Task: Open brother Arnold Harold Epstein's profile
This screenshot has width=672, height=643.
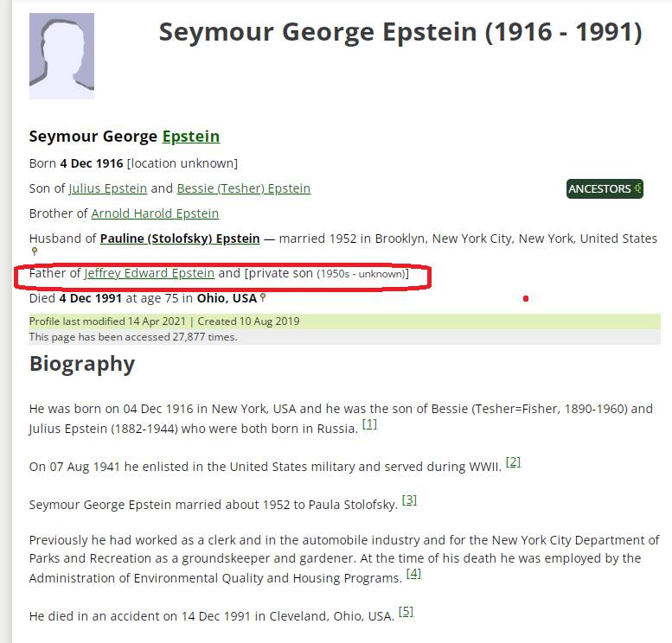Action: pos(155,213)
